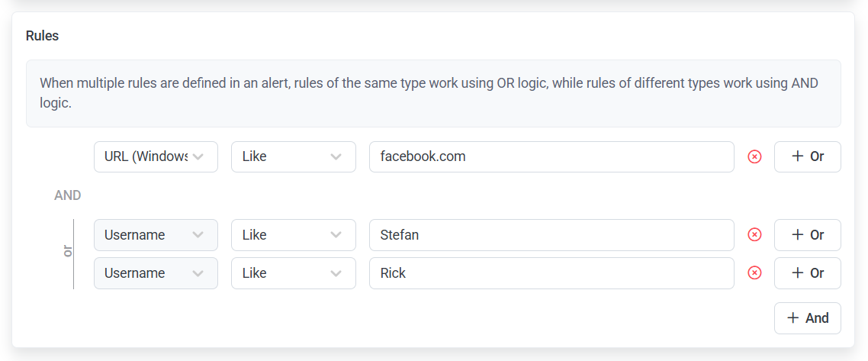Open Like operator dropdown for Rick
Viewport: 868px width, 361px height.
pyautogui.click(x=293, y=273)
